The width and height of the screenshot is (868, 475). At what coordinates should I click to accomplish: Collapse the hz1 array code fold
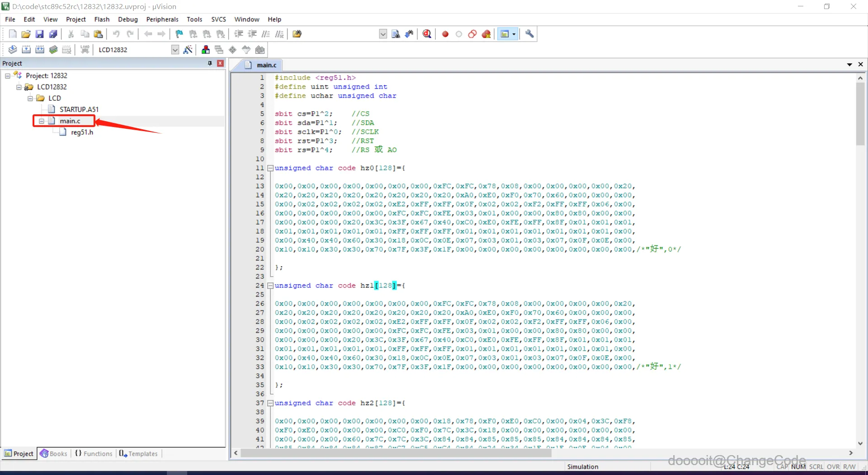click(270, 286)
